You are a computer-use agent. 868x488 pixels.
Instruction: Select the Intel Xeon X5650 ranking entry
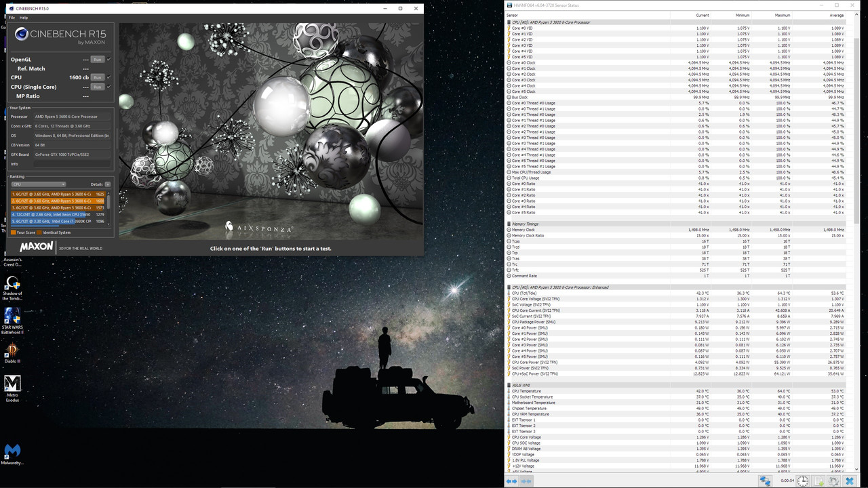point(58,214)
